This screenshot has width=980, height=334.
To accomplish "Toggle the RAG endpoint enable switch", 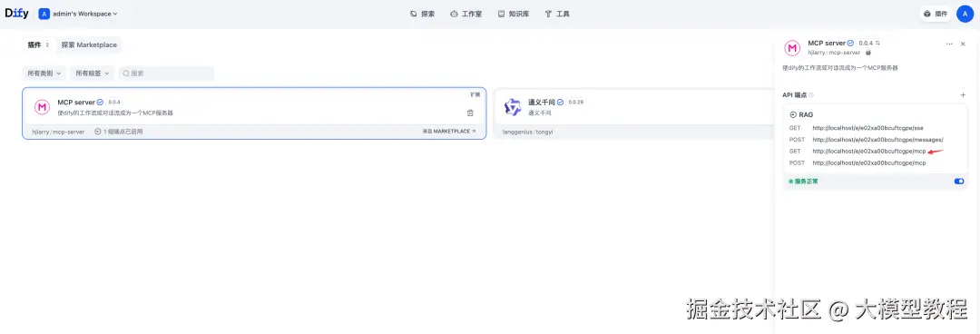I will [x=959, y=182].
